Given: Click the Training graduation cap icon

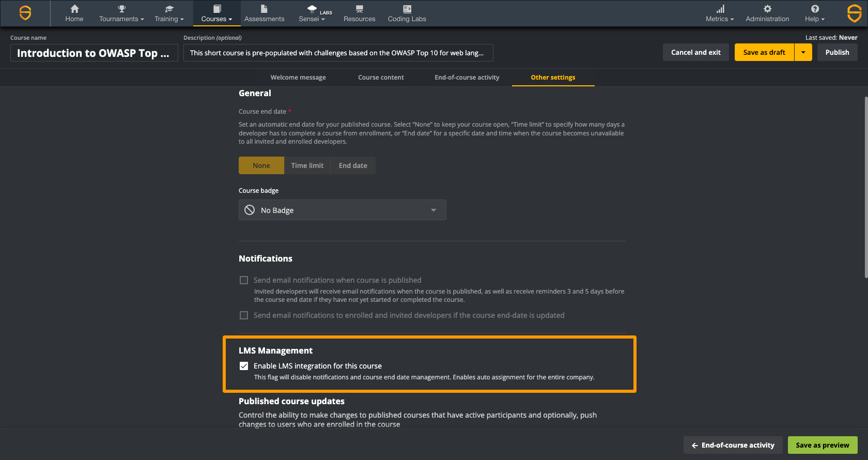Looking at the screenshot, I should point(169,9).
